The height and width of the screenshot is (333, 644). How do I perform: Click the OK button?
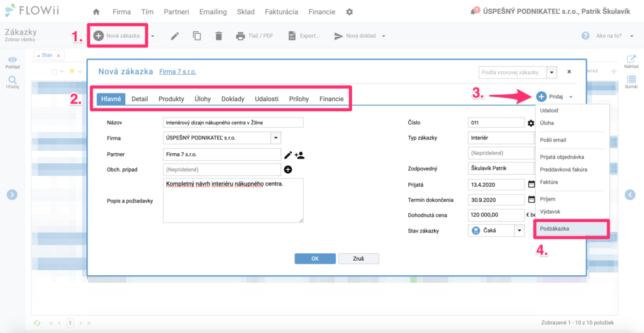[315, 259]
